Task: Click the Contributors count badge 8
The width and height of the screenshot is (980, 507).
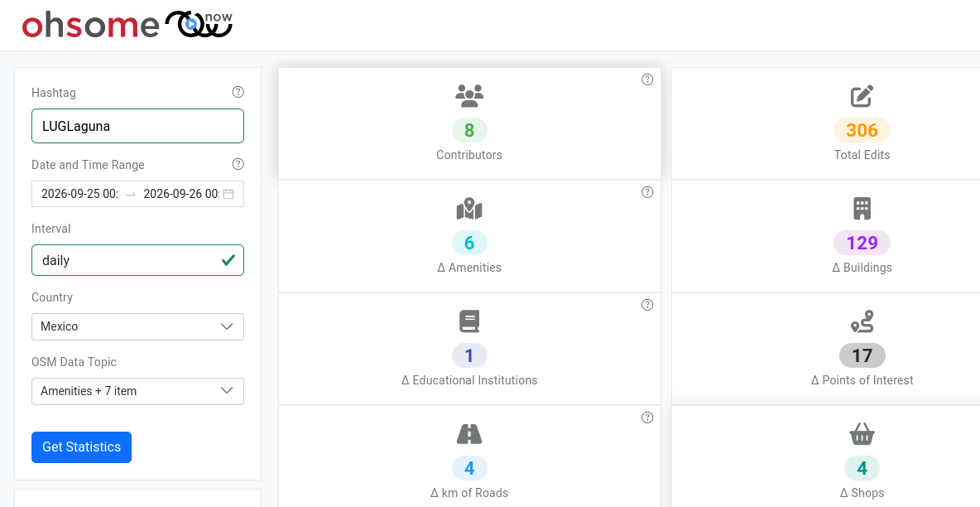Action: pyautogui.click(x=469, y=130)
